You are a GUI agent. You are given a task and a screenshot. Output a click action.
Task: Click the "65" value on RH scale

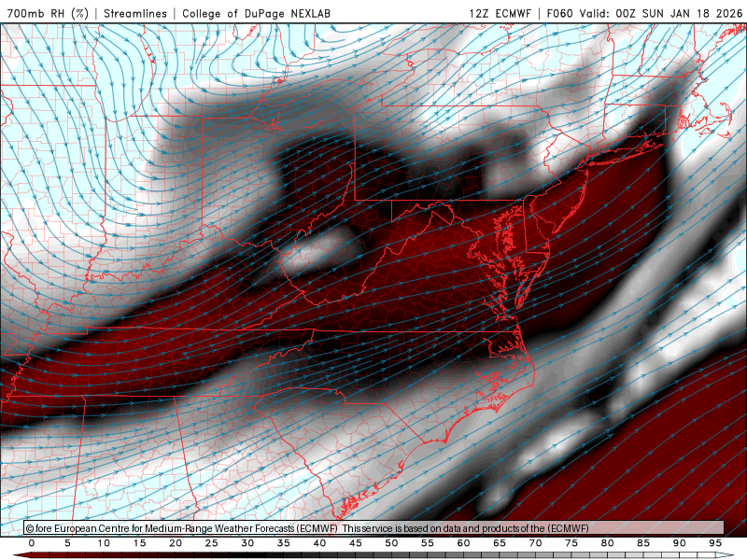coord(500,543)
